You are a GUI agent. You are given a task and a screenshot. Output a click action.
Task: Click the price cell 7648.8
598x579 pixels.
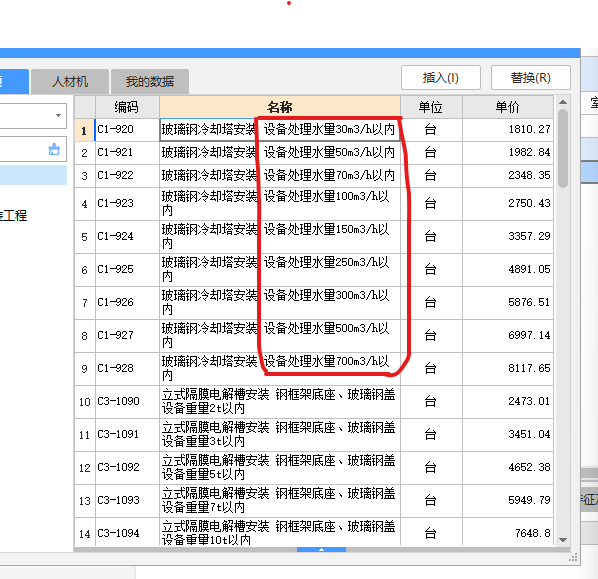point(508,532)
